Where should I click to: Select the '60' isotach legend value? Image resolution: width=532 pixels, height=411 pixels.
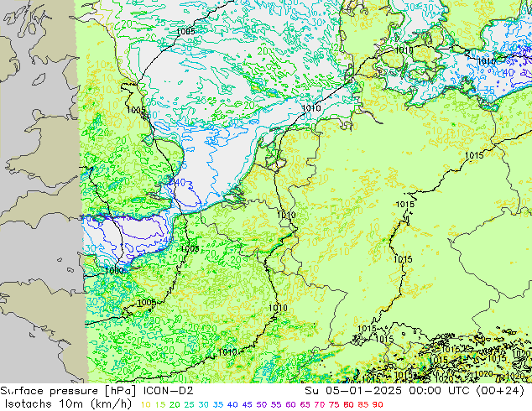point(291,404)
